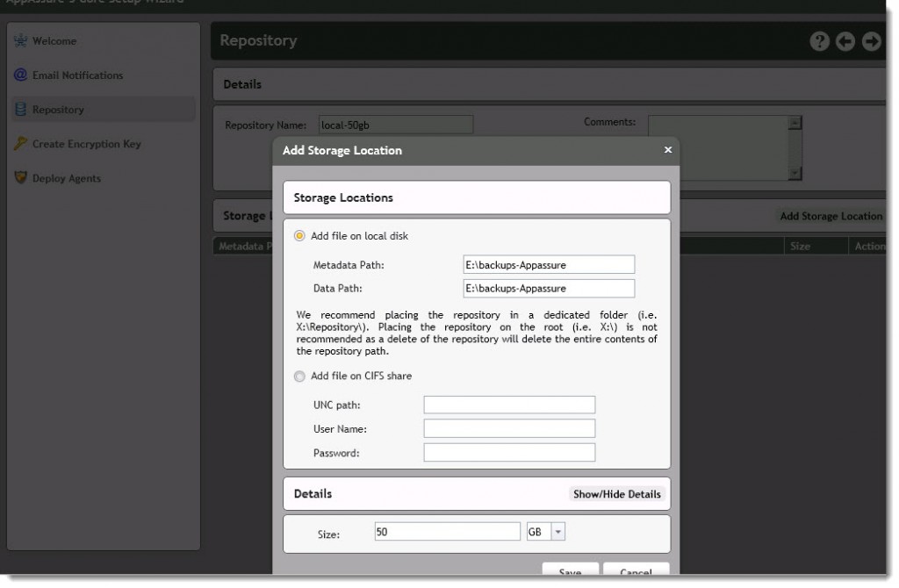
Task: Select the Repository sidebar icon
Action: point(19,109)
